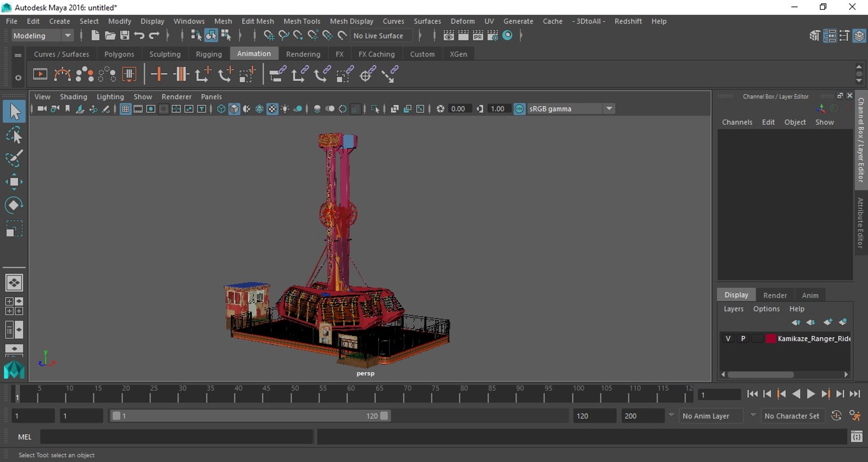Switch to the Rigging shelf tab
Viewport: 868px width, 462px height.
pos(209,54)
